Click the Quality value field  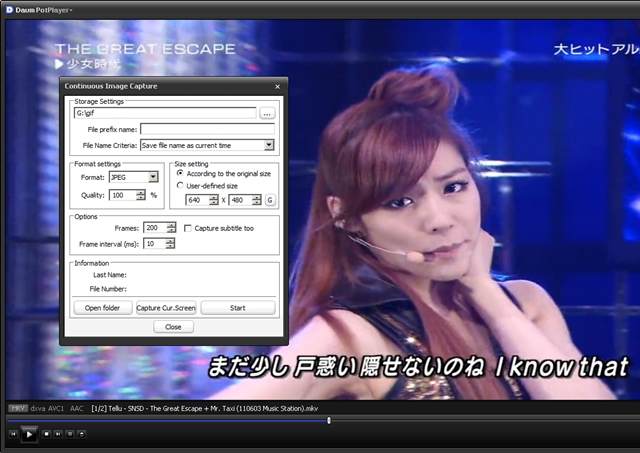123,195
